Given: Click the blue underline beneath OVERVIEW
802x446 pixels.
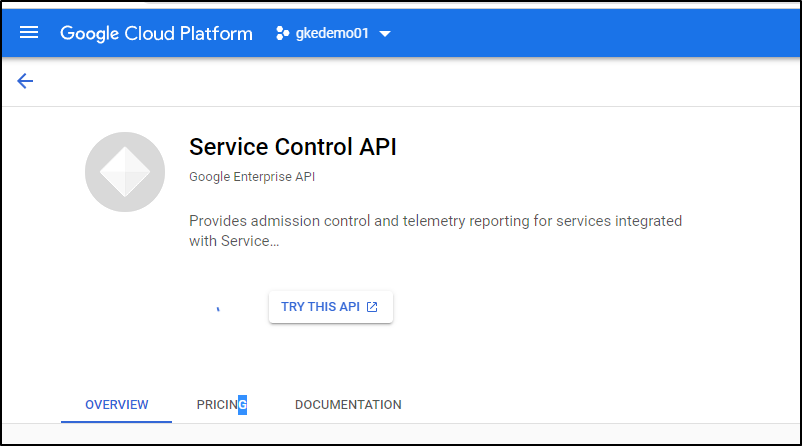Looking at the screenshot, I should point(117,421).
